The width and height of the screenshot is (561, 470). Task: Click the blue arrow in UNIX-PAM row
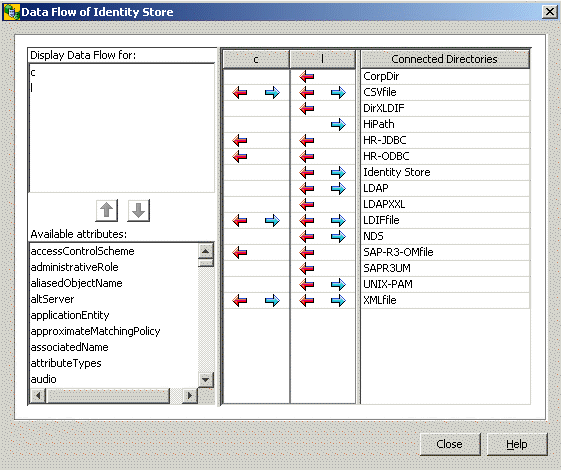click(x=338, y=284)
